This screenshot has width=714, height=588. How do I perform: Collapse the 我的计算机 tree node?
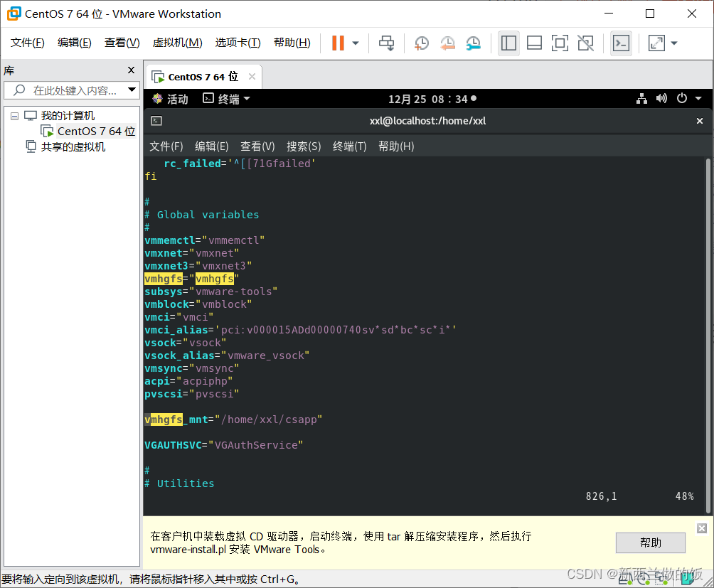[x=14, y=116]
